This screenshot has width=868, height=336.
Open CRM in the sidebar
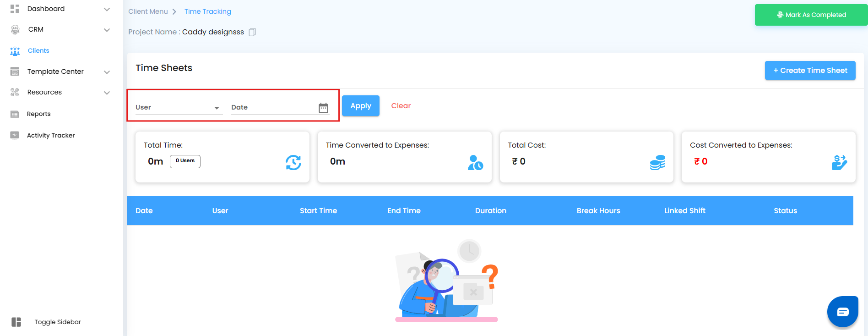click(36, 29)
